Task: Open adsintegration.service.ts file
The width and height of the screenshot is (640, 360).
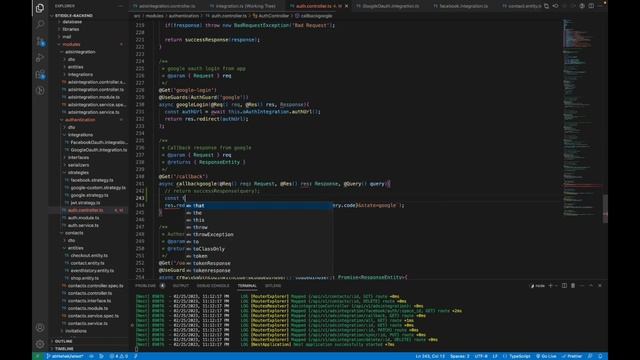Action: point(93,112)
